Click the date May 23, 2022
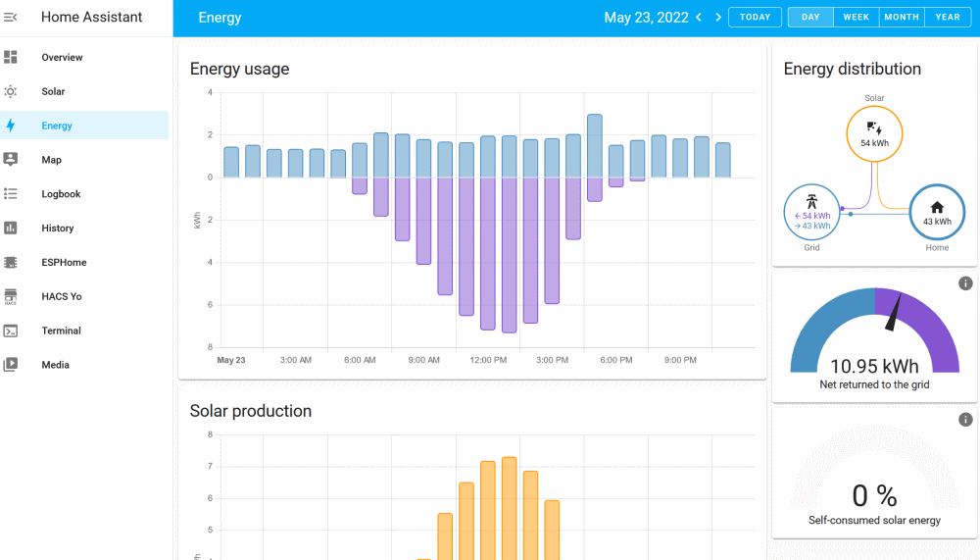This screenshot has width=980, height=560. pos(646,18)
